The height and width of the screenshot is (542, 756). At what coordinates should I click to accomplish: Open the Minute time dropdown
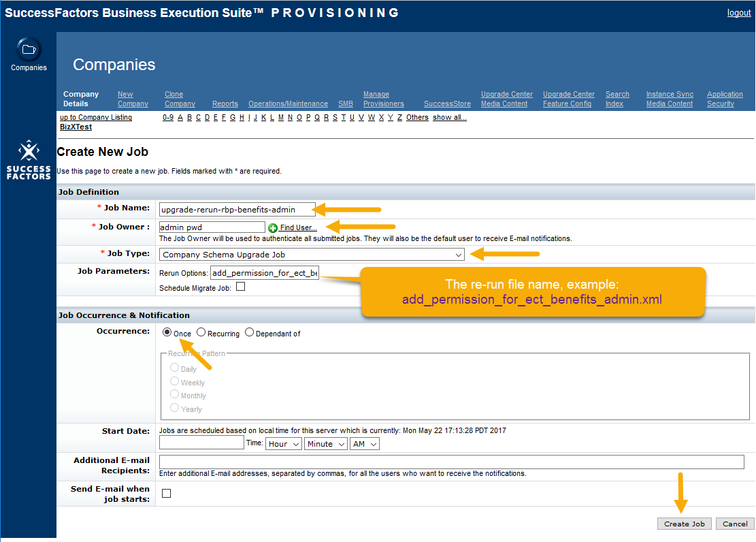click(326, 443)
